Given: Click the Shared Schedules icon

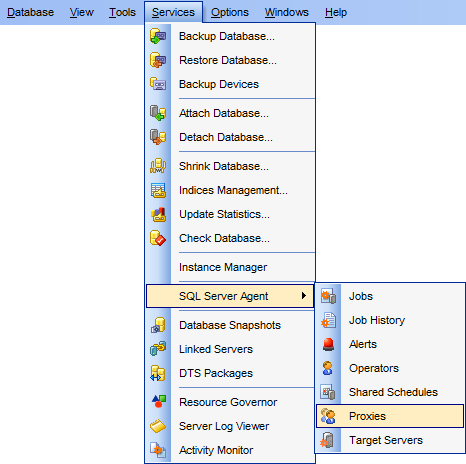Looking at the screenshot, I should (328, 392).
